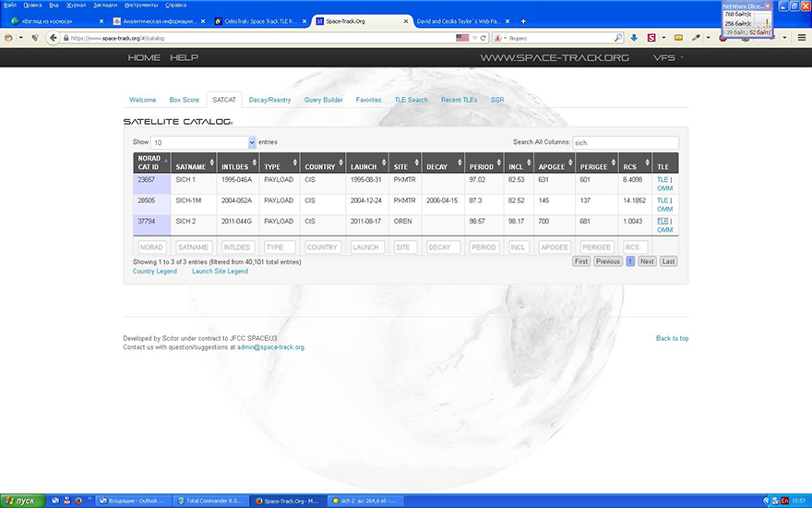Open the Журнал menu in menu bar
This screenshot has height=508, width=812.
(76, 6)
